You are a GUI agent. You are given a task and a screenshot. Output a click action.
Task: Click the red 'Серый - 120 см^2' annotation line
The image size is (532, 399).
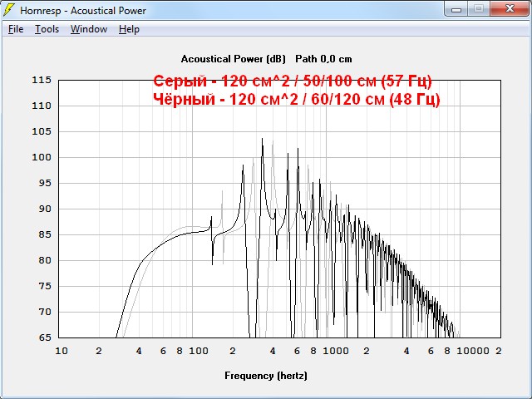[292, 81]
